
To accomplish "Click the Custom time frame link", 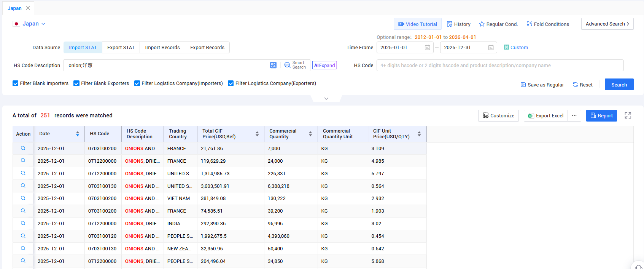I will click(516, 48).
